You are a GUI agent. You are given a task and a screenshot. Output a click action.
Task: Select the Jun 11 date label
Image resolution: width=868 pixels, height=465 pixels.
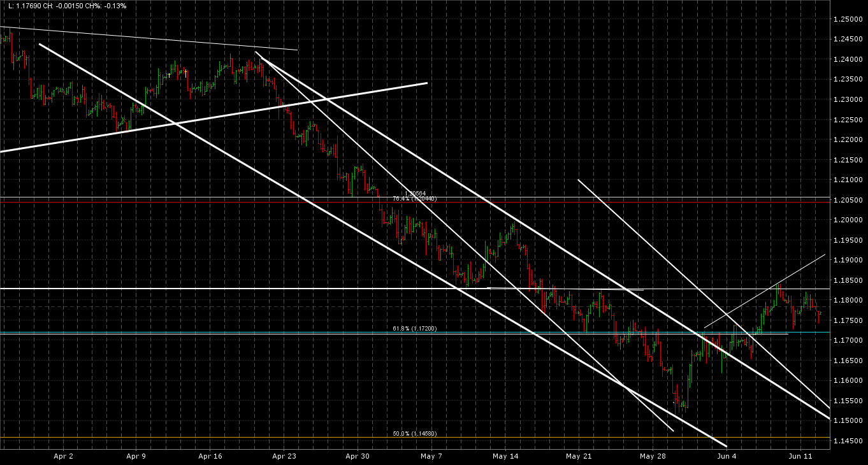coord(800,457)
